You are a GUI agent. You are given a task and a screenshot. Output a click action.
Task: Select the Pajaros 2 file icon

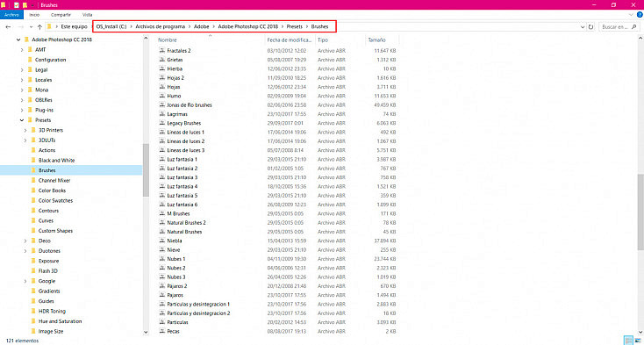(161, 286)
